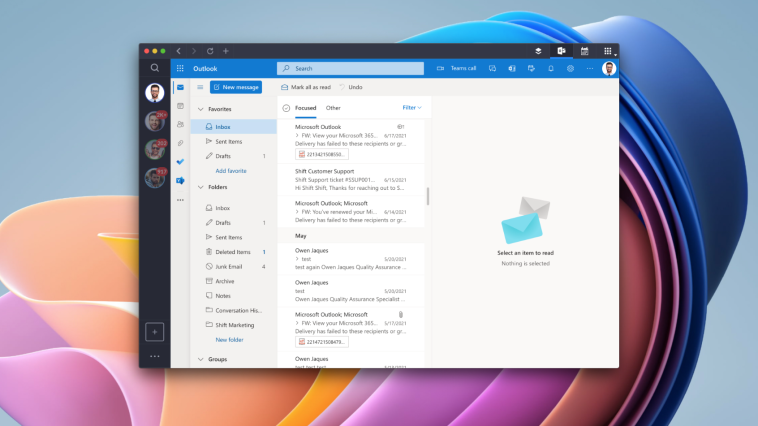Go back with the browser back arrow
Screen dimensions: 758x426
(x=178, y=51)
